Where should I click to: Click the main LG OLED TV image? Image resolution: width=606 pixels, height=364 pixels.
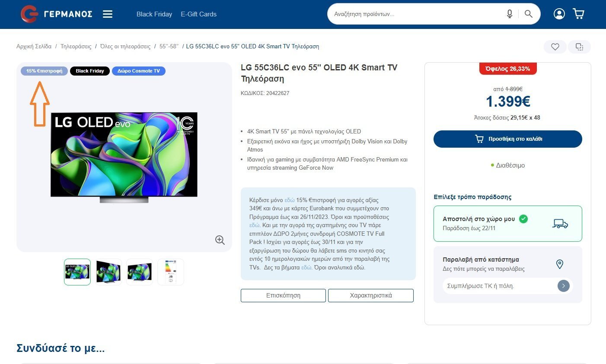tap(124, 158)
